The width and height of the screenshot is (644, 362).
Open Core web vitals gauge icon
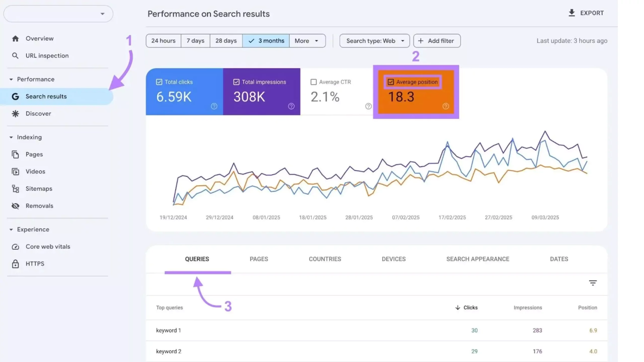15,247
